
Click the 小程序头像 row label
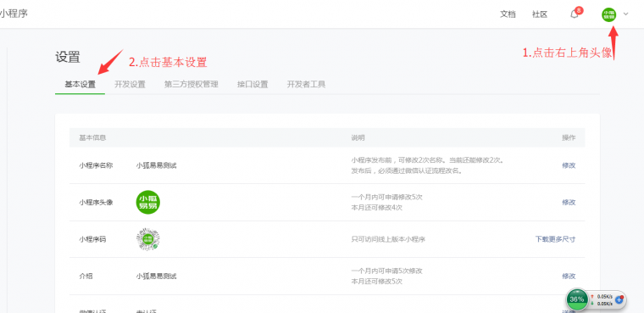(96, 203)
